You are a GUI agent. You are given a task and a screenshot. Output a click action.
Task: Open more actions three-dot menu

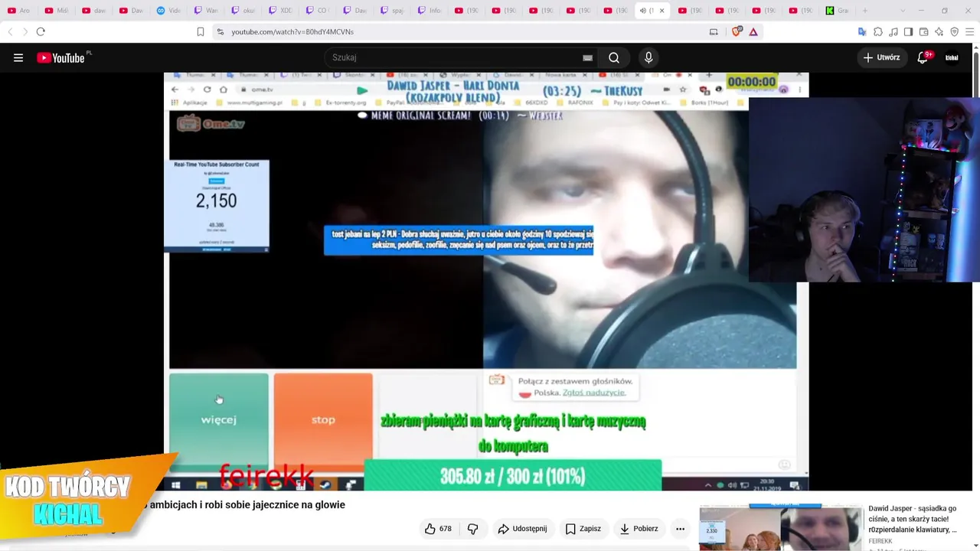coord(680,529)
